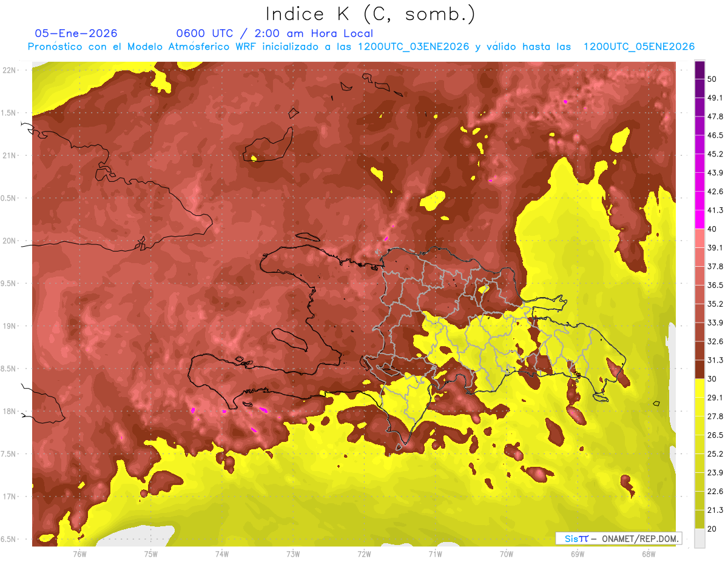Pick the salmon swatch just below 40

coord(699,238)
